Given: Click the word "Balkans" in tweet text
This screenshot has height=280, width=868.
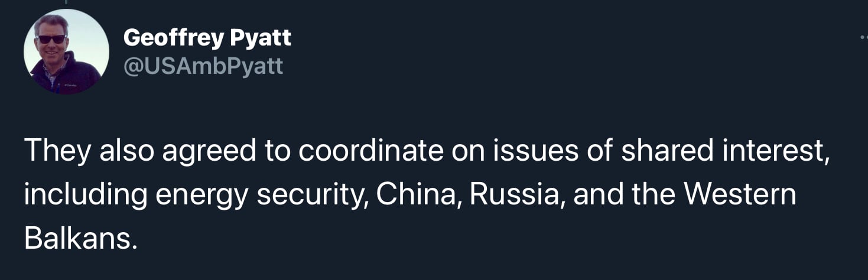Looking at the screenshot, I should (80, 238).
